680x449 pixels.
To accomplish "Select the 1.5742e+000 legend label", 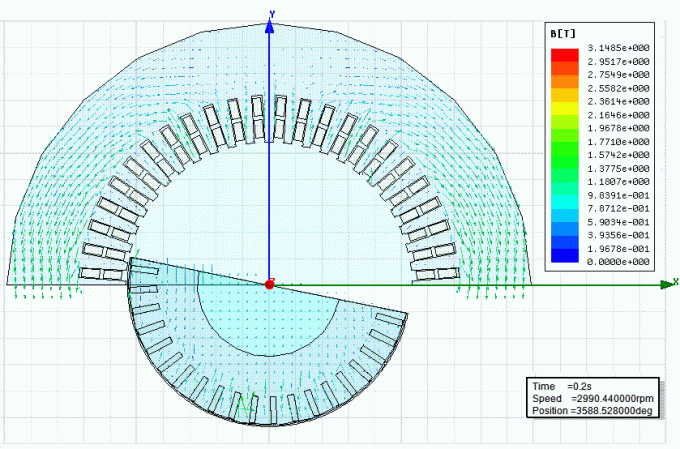I will (621, 155).
